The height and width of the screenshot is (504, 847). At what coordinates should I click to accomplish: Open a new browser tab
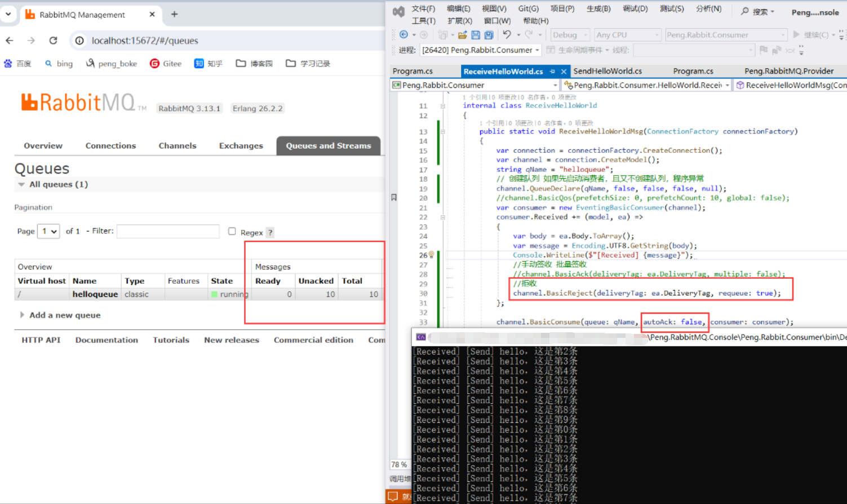point(174,14)
